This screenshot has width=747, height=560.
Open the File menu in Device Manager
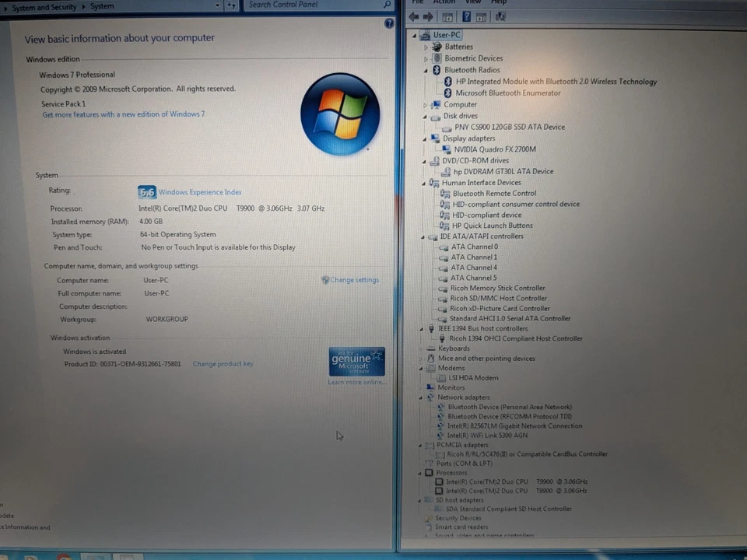pos(417,2)
